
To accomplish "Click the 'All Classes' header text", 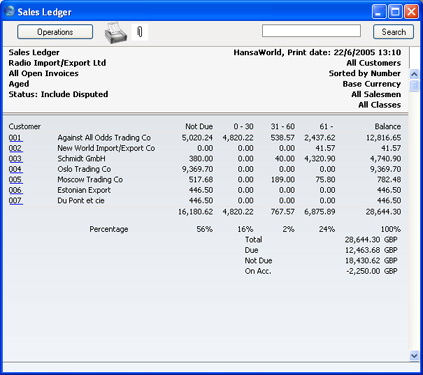I will [379, 105].
